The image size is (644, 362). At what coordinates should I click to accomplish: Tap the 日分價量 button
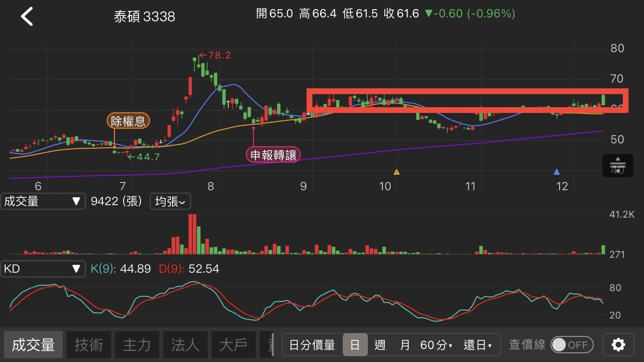pos(312,345)
